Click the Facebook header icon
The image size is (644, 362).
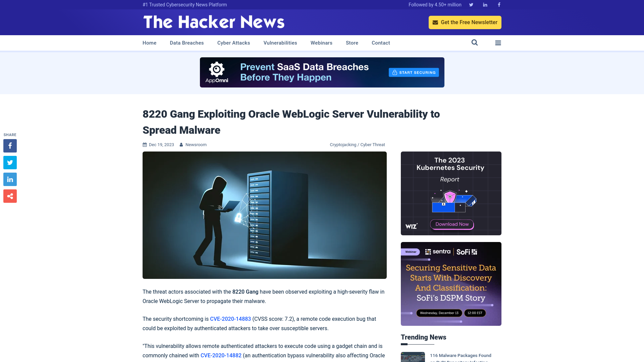pos(499,4)
